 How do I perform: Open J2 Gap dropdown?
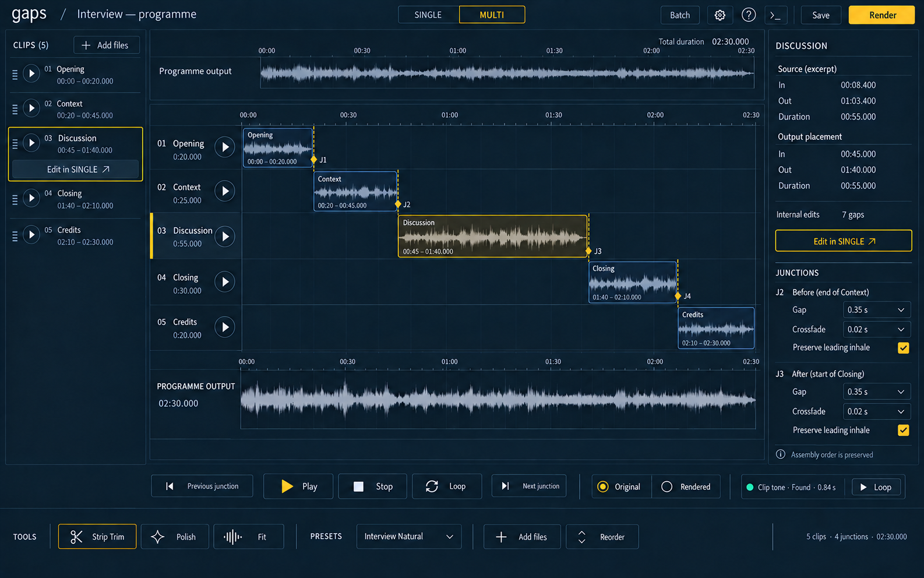pyautogui.click(x=877, y=310)
